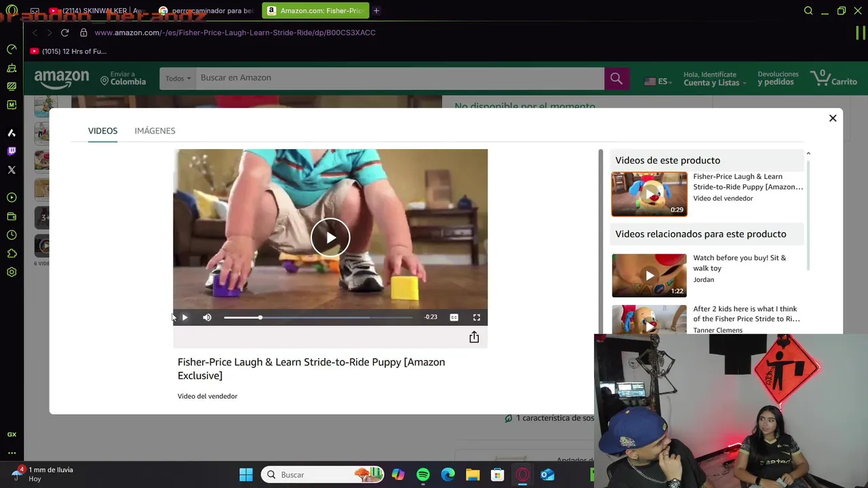This screenshot has height=488, width=868.
Task: Open the ES language selector dropdown
Action: [657, 81]
